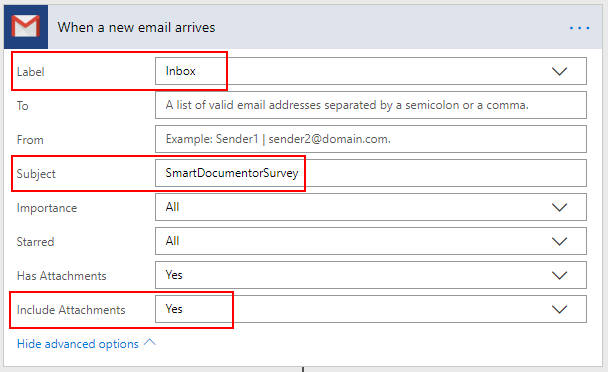The width and height of the screenshot is (608, 372).
Task: Collapse options using the upward caret icon
Action: pos(150,343)
